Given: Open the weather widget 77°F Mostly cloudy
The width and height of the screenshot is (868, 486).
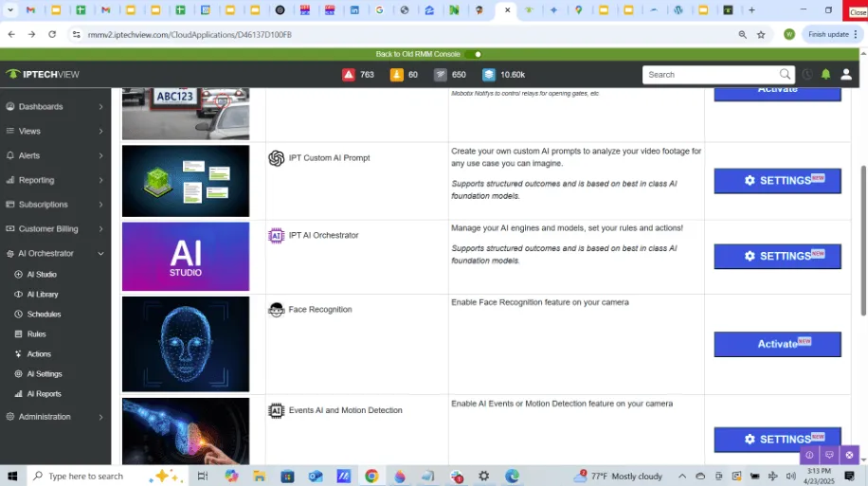Looking at the screenshot, I should [x=618, y=476].
